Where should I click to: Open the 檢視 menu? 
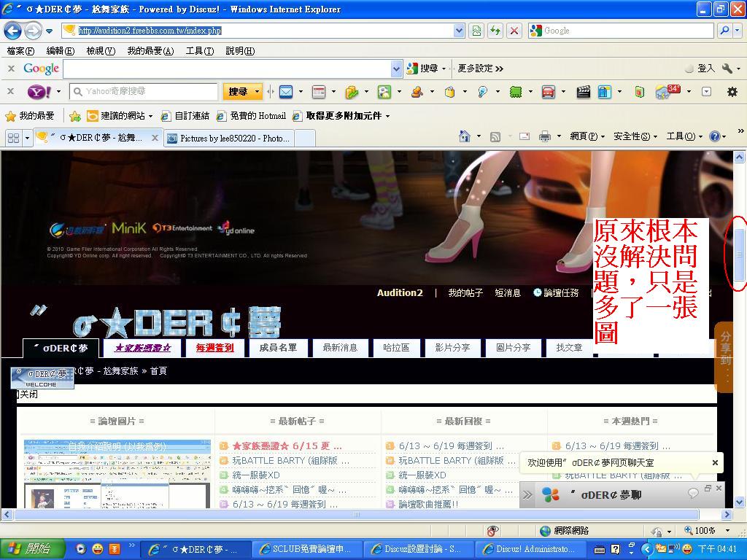point(100,51)
